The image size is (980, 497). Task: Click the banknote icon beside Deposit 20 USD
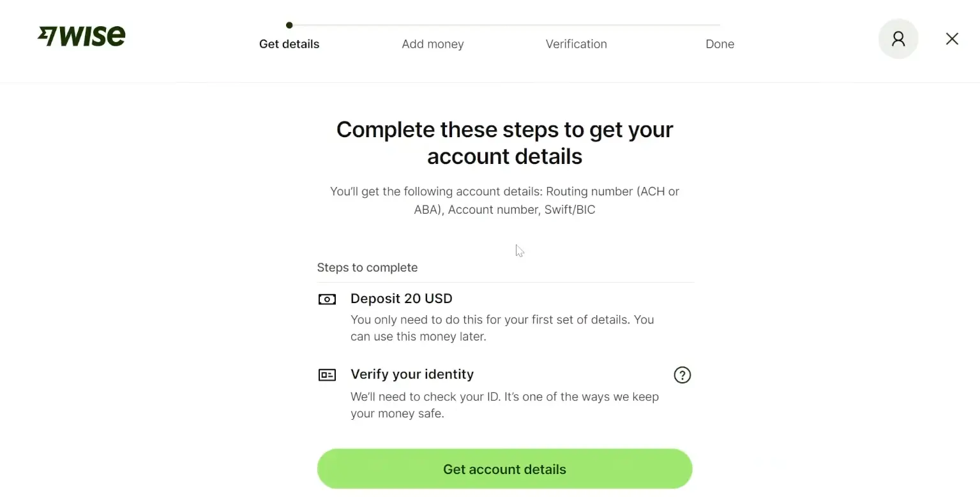(327, 299)
